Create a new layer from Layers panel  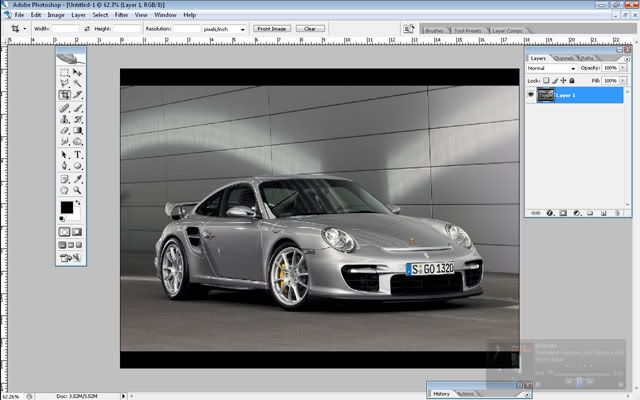click(x=604, y=213)
